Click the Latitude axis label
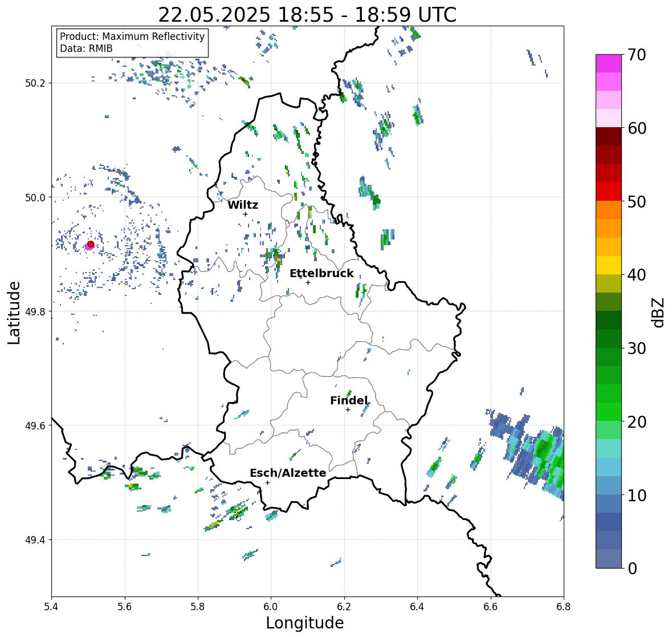This screenshot has height=637, width=672. pos(14,313)
